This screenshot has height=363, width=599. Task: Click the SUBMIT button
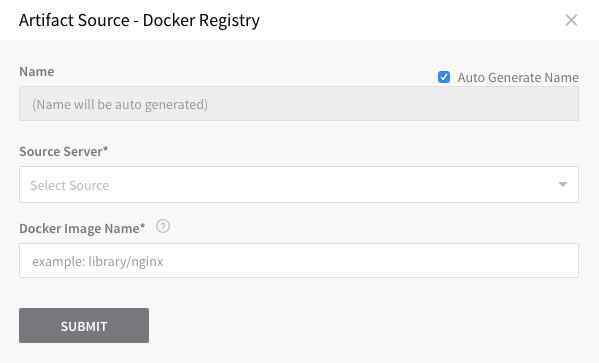point(84,326)
